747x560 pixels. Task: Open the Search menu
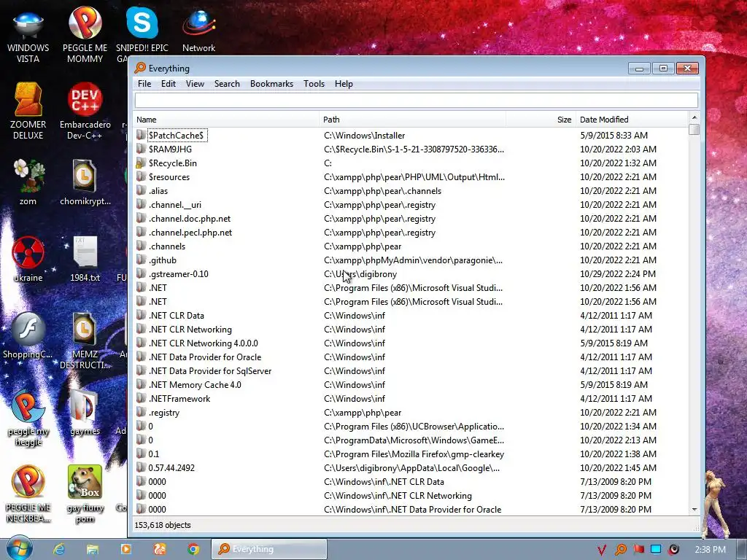point(227,84)
